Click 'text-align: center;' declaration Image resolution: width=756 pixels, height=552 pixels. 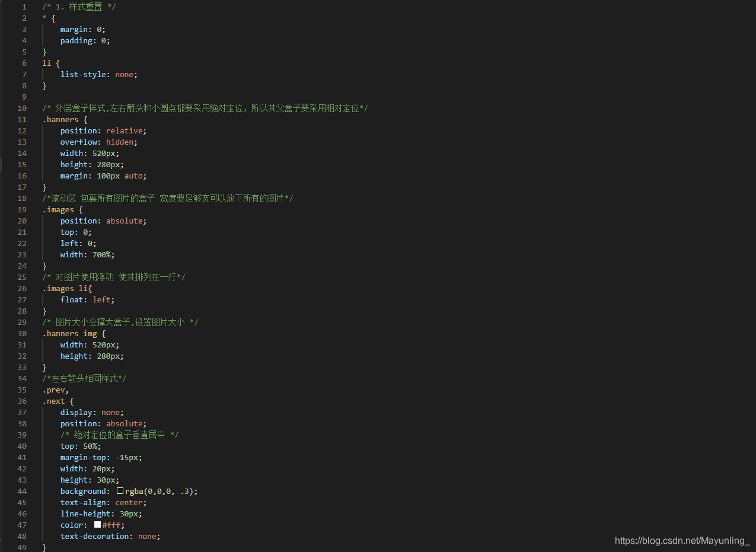pos(104,502)
